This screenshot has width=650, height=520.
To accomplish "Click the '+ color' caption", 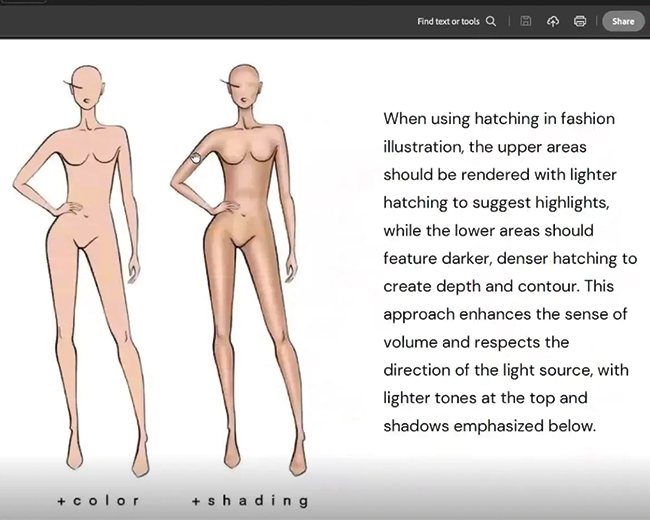I will [x=98, y=500].
